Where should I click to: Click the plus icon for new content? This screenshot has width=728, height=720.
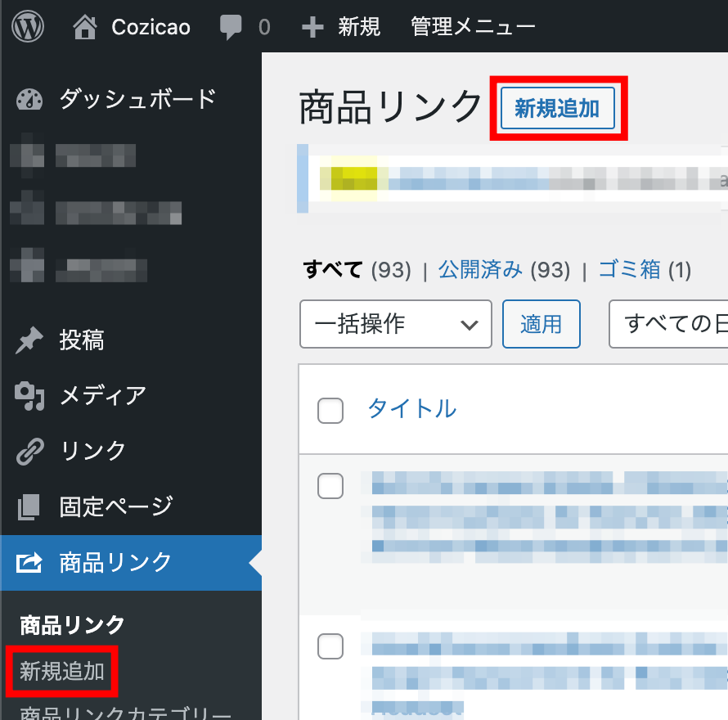pos(312,27)
